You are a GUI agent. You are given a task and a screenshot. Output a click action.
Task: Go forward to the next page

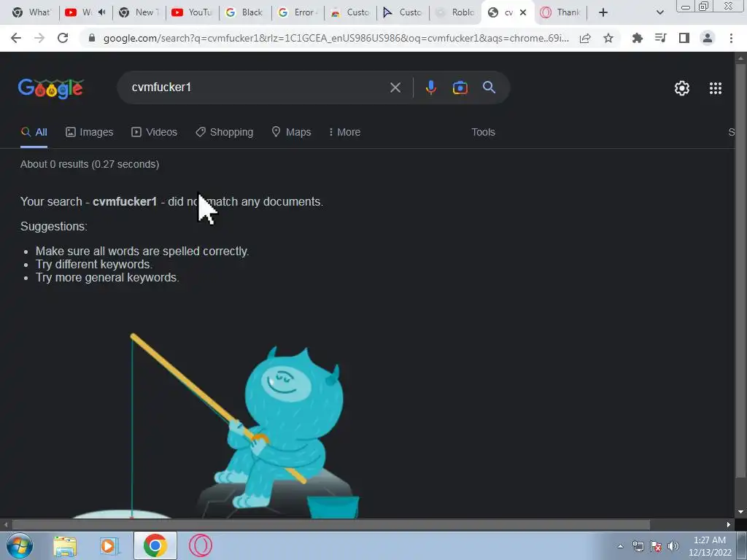(39, 38)
